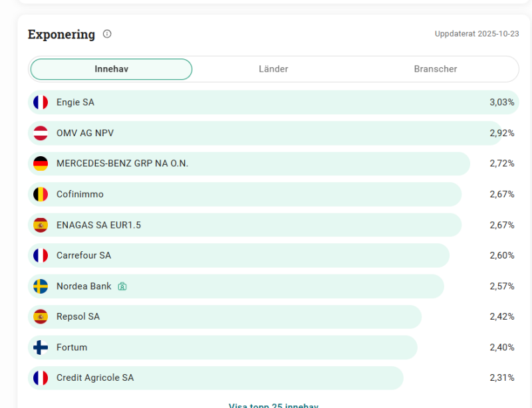Click the German flag beside Mercedes-Benz
Screen dimensions: 532x408
tap(41, 163)
